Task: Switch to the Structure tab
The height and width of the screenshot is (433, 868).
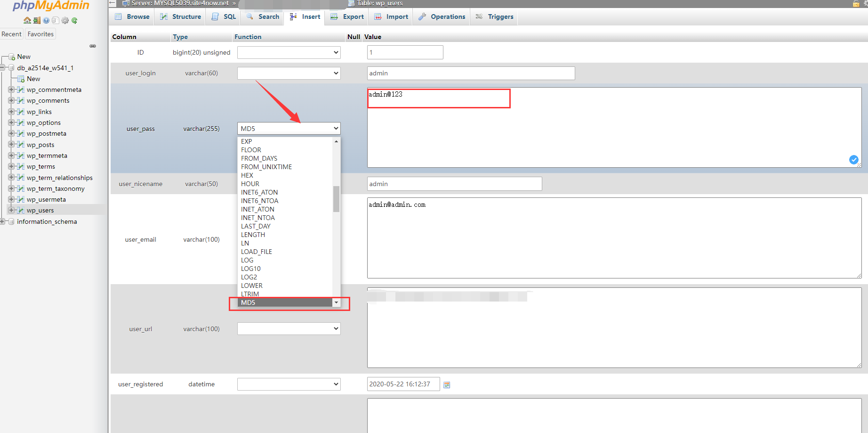Action: (x=181, y=16)
